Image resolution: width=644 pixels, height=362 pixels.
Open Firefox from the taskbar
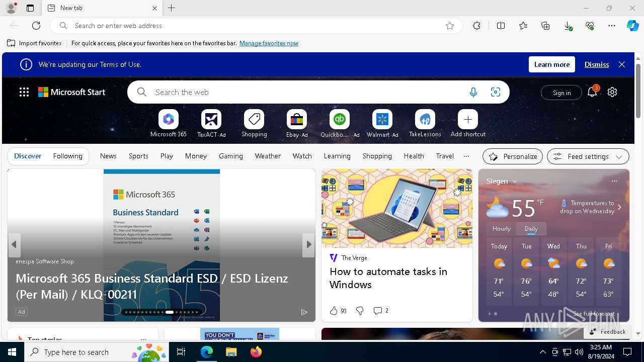[x=256, y=352]
